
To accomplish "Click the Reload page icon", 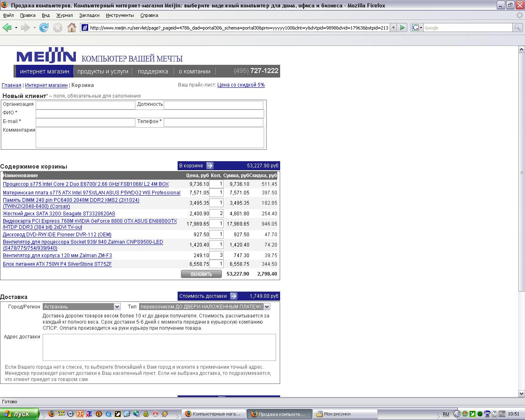I will click(x=44, y=27).
